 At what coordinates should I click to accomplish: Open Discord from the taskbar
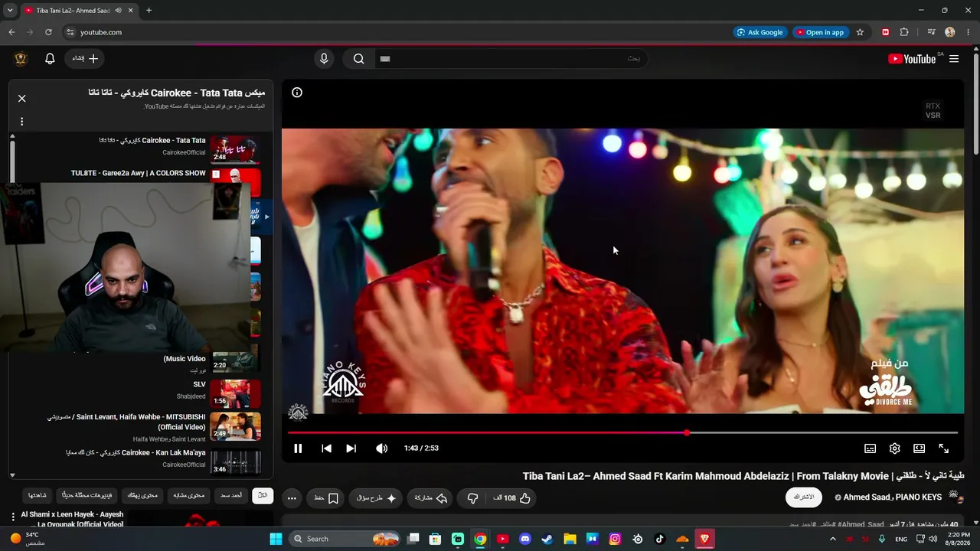(525, 539)
